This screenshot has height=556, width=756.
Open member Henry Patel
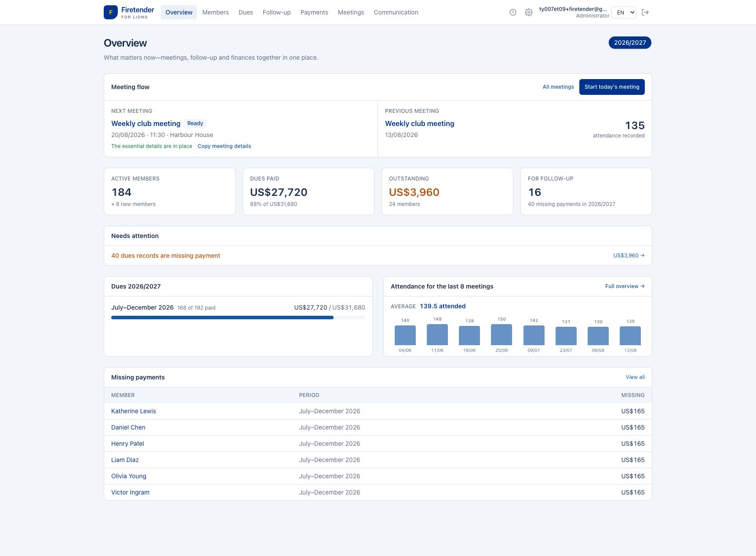point(127,444)
